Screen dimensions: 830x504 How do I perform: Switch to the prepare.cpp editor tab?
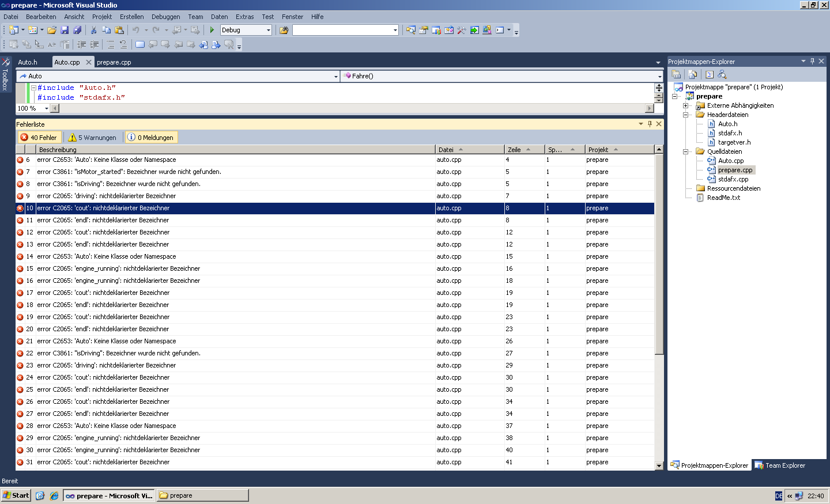point(114,62)
